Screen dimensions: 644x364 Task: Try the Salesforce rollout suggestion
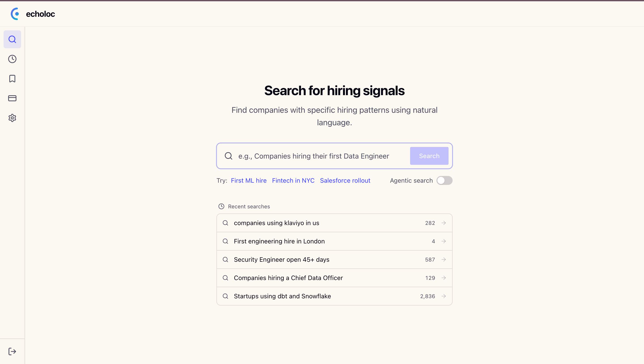pos(345,180)
